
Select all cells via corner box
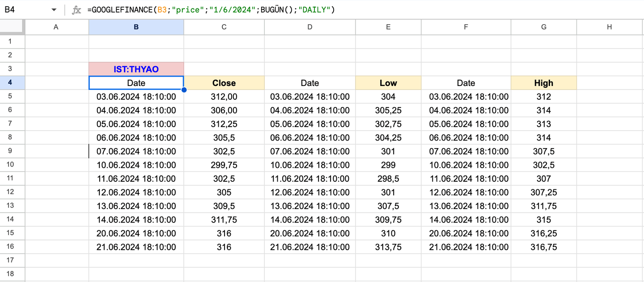pos(12,27)
